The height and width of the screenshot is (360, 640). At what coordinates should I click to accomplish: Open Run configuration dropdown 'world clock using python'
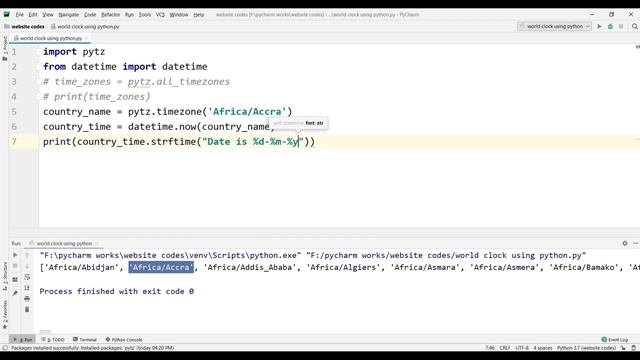click(x=554, y=27)
